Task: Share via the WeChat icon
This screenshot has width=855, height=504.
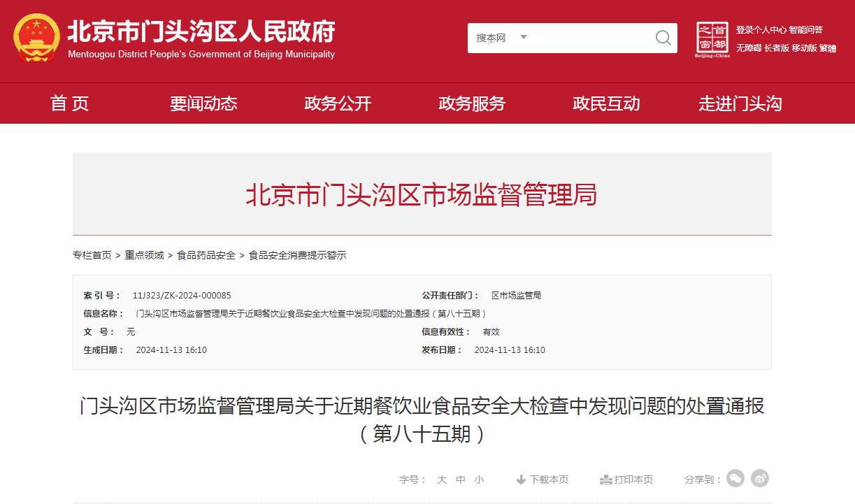Action: 735,478
